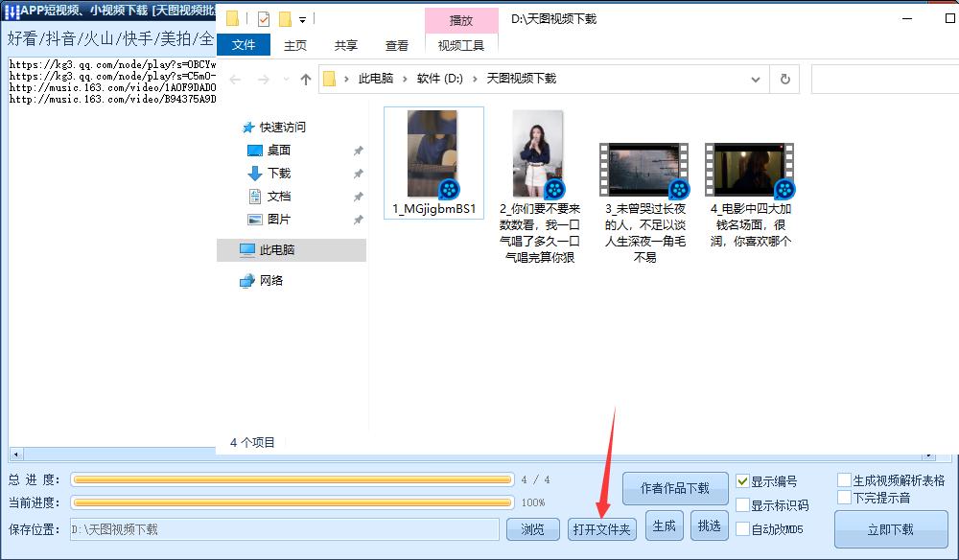Open the 视频工具 播放 contextual tab

461,19
